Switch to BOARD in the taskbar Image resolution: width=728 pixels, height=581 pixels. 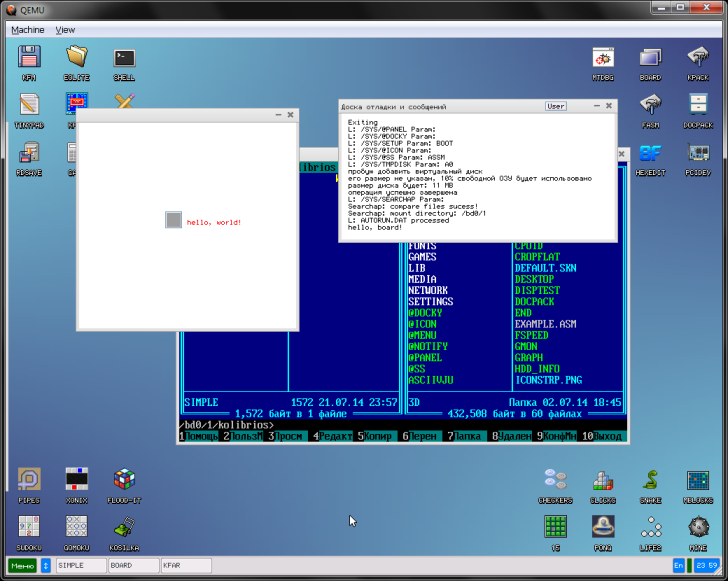pos(134,565)
